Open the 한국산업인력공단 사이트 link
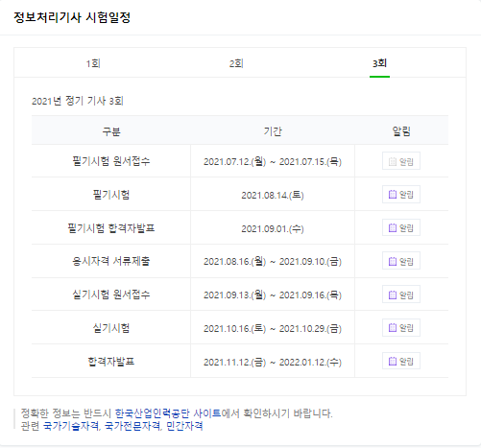 pyautogui.click(x=168, y=413)
